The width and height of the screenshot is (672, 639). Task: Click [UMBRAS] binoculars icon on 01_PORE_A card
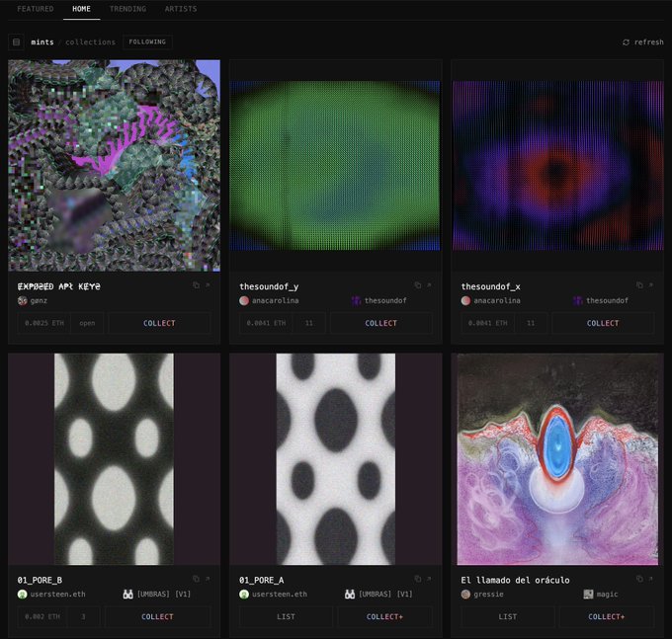tap(350, 595)
